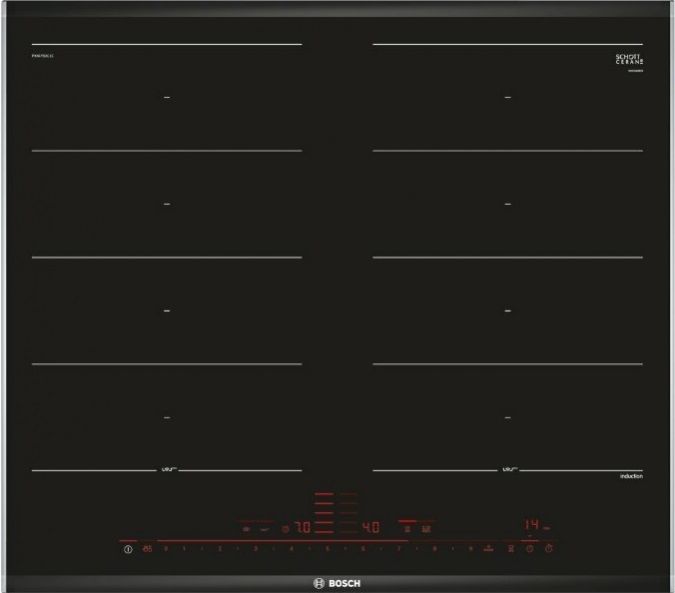Tap the timer display showing 14
Viewport: 675px width, 593px height.
[x=533, y=525]
